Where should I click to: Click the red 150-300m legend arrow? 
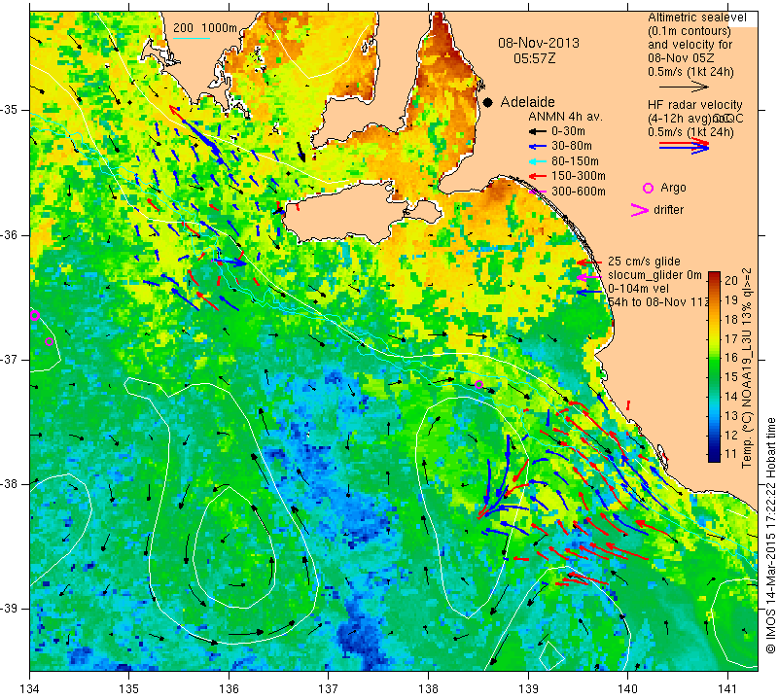537,176
